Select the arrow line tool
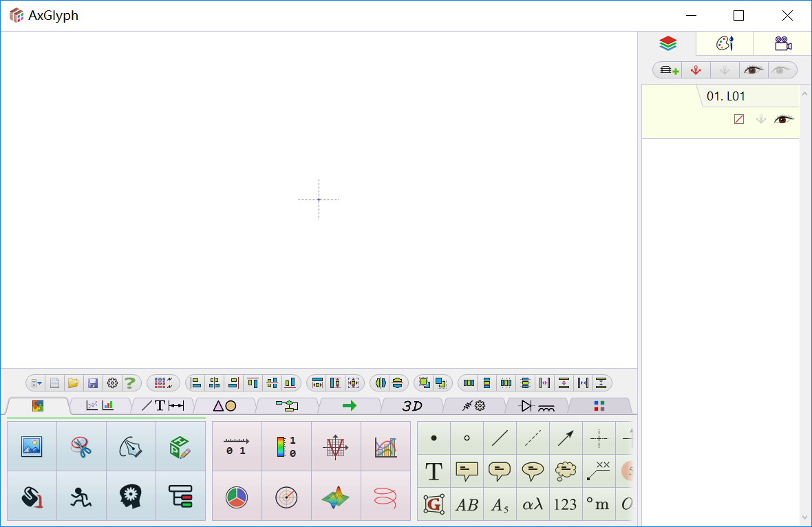812x527 pixels. pos(566,438)
